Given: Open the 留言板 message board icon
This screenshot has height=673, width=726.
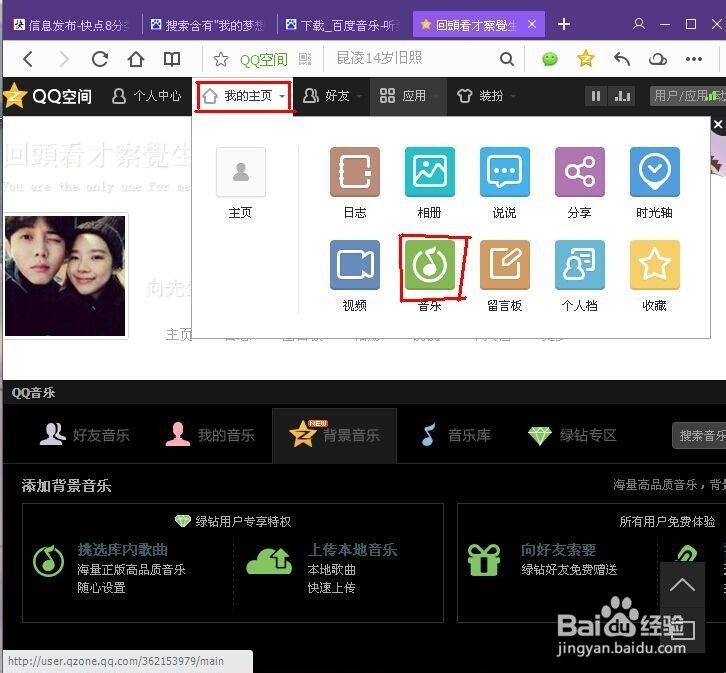Looking at the screenshot, I should click(x=505, y=265).
